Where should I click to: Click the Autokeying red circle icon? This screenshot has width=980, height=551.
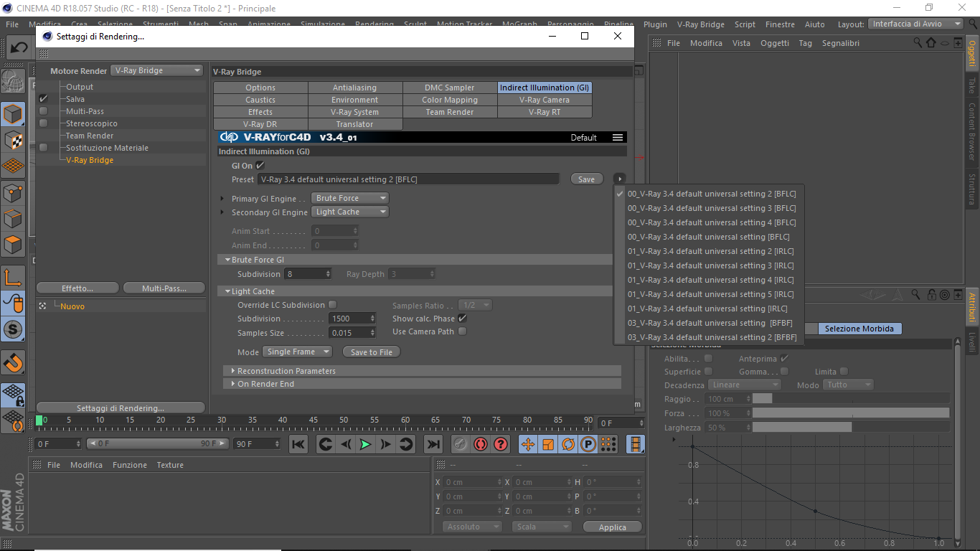(x=481, y=444)
